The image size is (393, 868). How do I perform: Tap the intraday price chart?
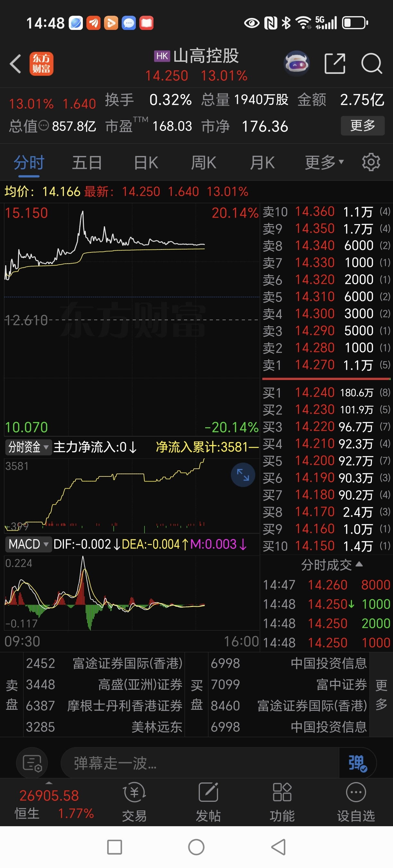(x=132, y=320)
